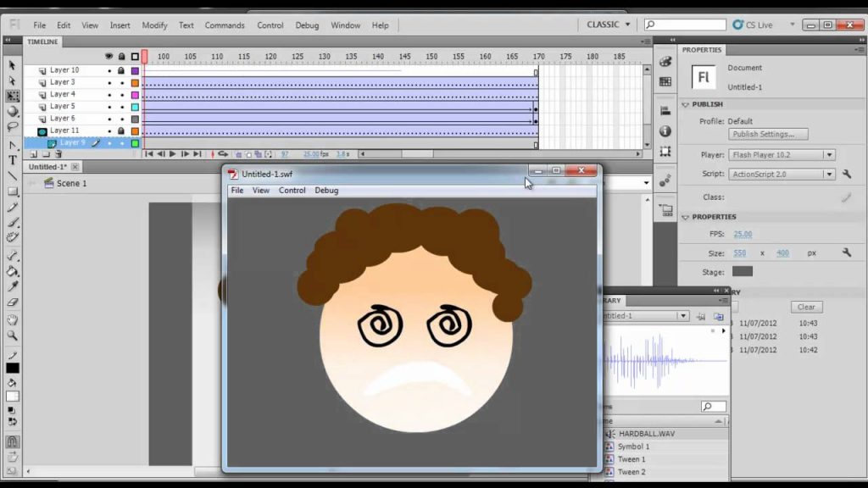
Task: Click the play button in the timeline controls
Action: (172, 154)
